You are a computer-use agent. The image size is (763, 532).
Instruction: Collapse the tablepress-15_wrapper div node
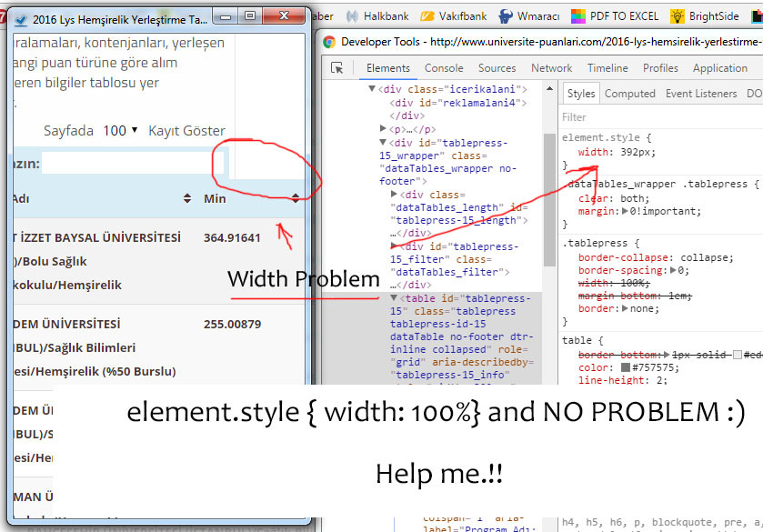pyautogui.click(x=383, y=142)
